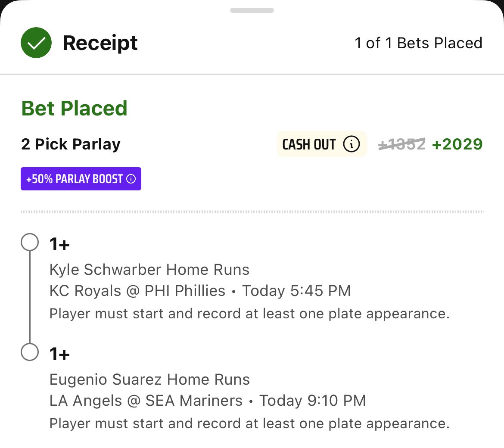
Task: Tap first leg's 1+ threshold label
Action: [59, 244]
